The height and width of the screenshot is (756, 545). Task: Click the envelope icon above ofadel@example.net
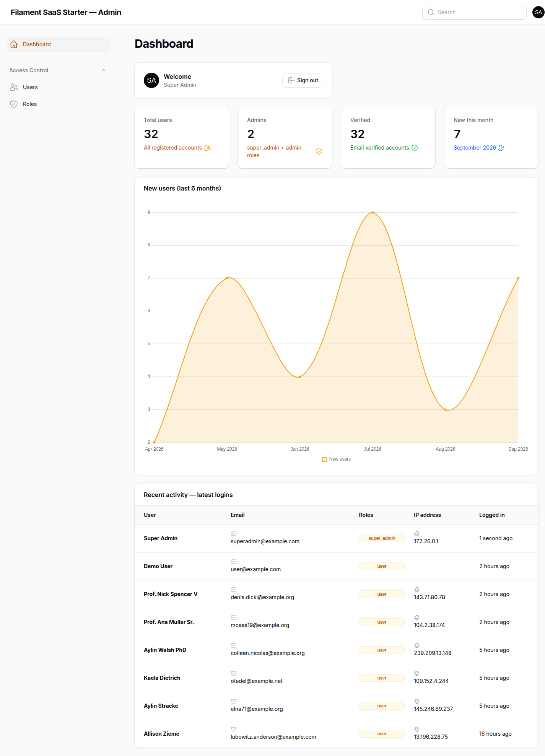tap(234, 673)
